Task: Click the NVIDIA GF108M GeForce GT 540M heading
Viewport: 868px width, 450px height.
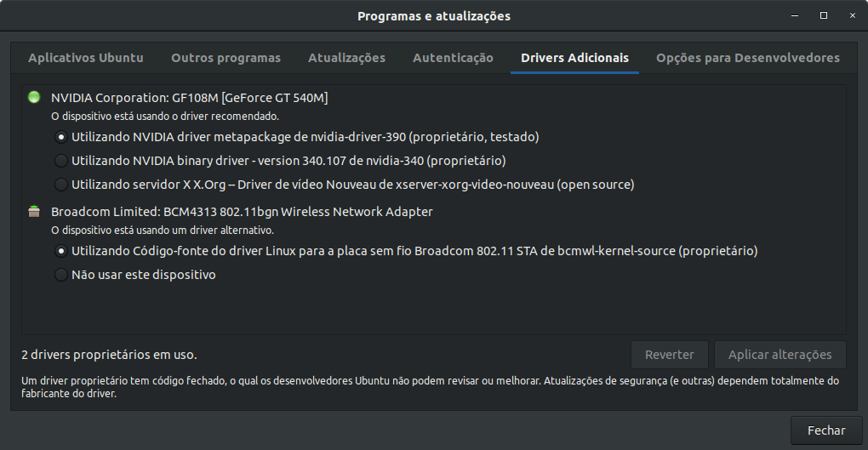Action: coord(189,98)
